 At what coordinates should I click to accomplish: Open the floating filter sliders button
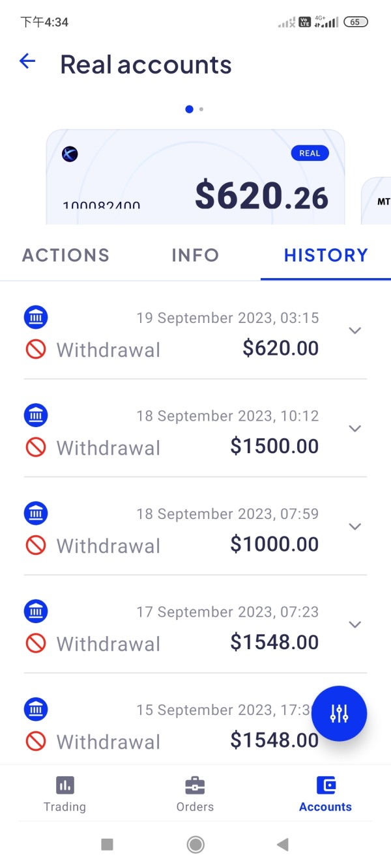pos(339,714)
